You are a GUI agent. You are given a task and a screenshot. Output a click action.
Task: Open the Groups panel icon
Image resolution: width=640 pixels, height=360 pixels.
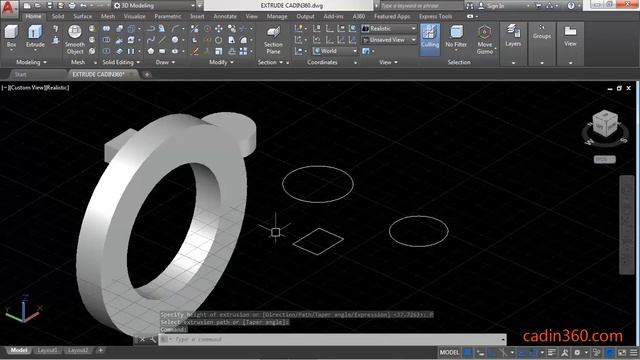[542, 28]
